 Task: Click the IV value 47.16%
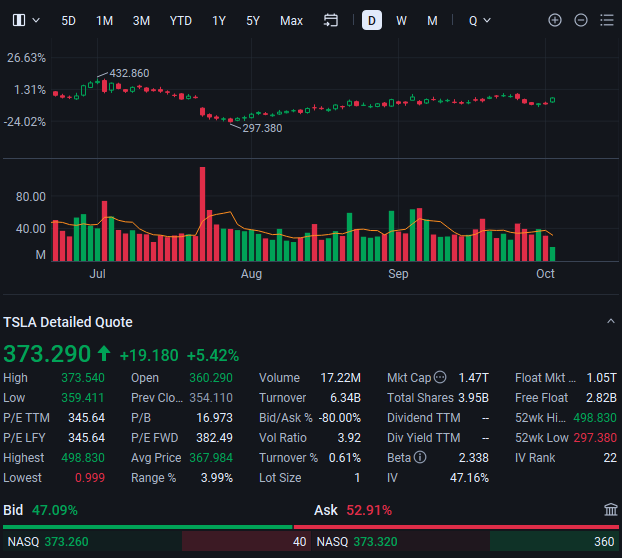click(469, 478)
